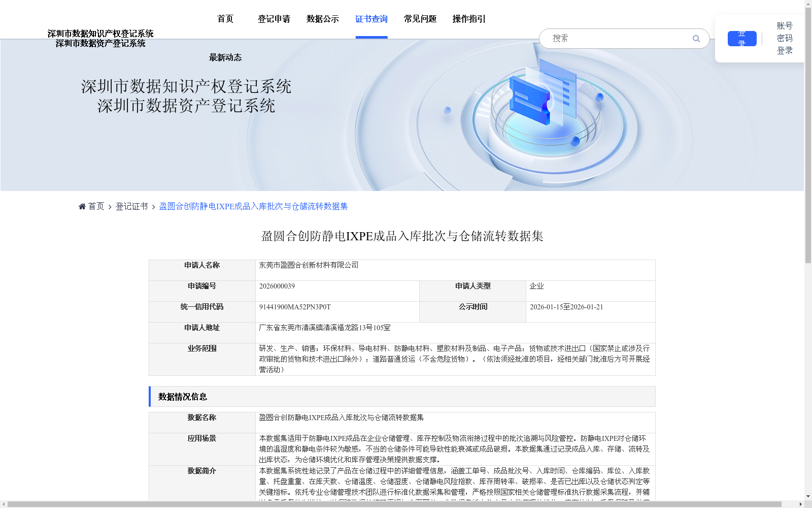This screenshot has height=508, width=812.
Task: Click the horizontal scrollbar right arrow
Action: click(x=800, y=504)
